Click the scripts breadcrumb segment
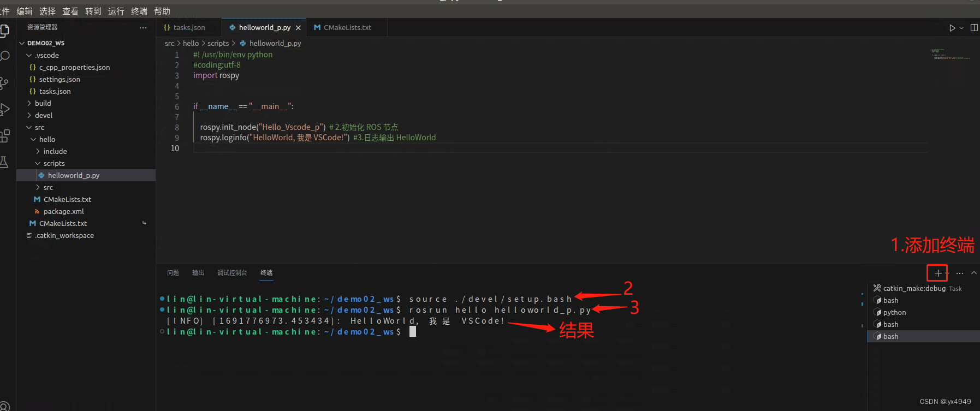Screen dimensions: 980x411 click(218, 43)
